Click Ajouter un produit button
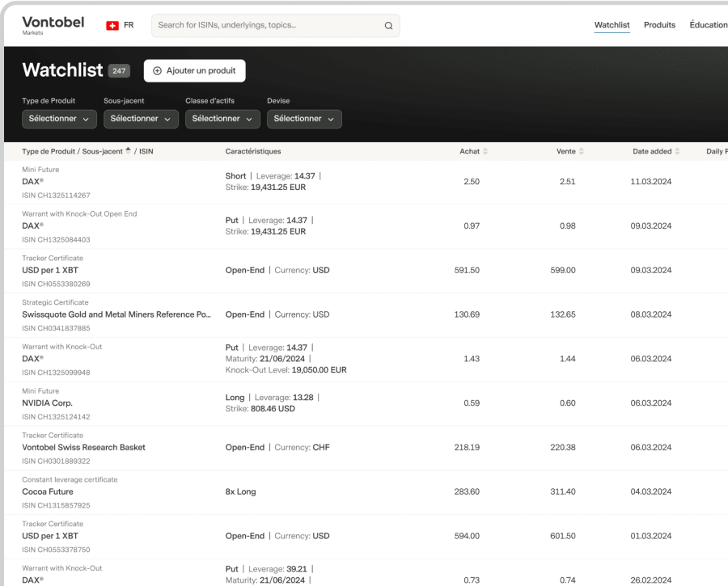Viewport: 728px width, 586px height. 194,70
